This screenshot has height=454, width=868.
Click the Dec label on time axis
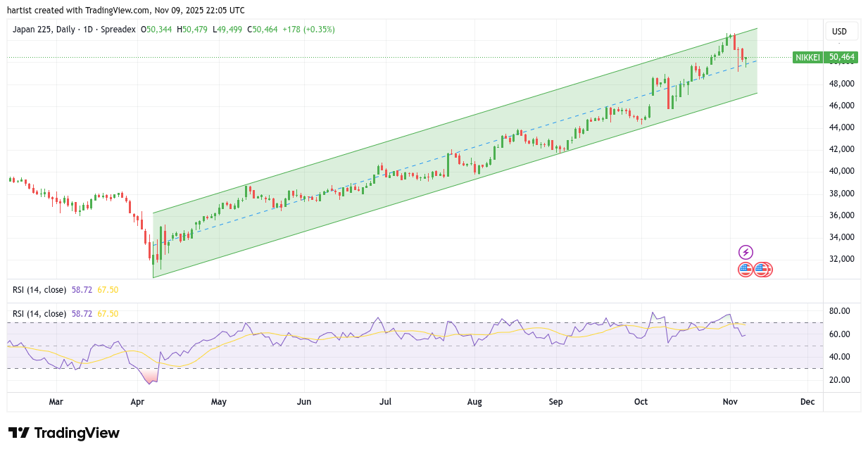click(807, 402)
